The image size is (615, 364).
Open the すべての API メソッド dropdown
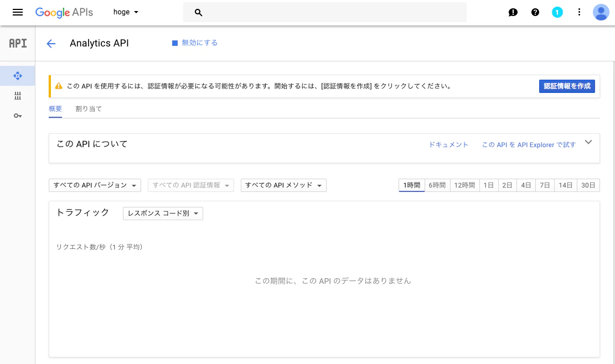[283, 185]
